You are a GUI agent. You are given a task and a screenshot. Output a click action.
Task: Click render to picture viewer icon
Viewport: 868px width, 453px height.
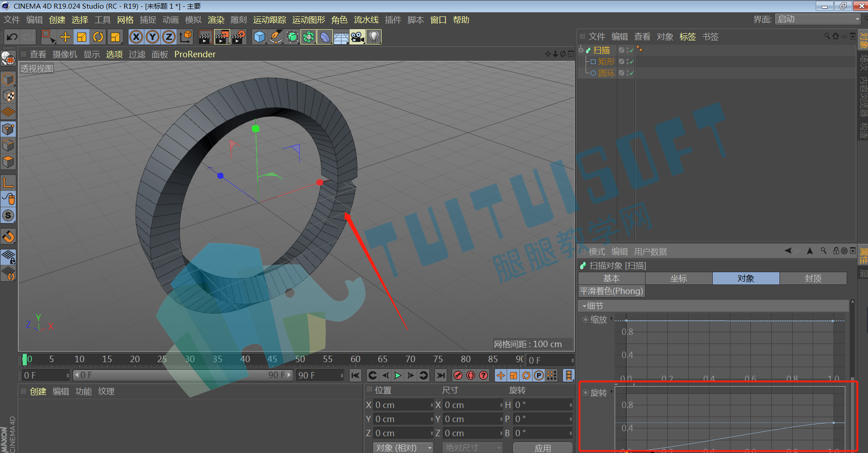tap(222, 37)
